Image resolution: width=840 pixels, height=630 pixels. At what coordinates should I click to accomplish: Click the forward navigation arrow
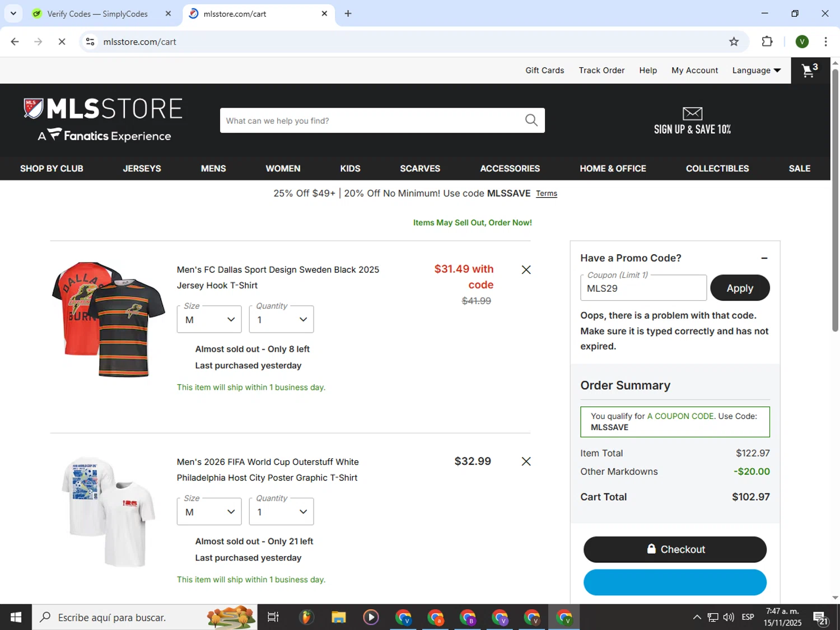(38, 41)
